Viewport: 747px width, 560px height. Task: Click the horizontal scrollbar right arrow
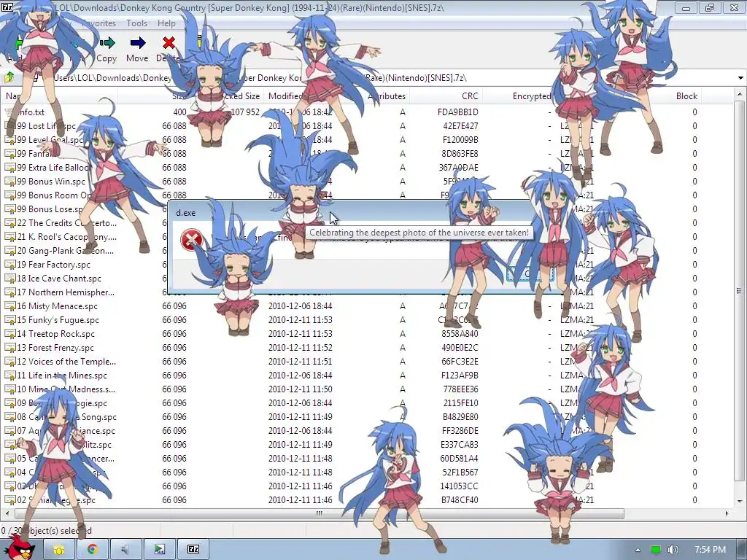pyautogui.click(x=727, y=513)
